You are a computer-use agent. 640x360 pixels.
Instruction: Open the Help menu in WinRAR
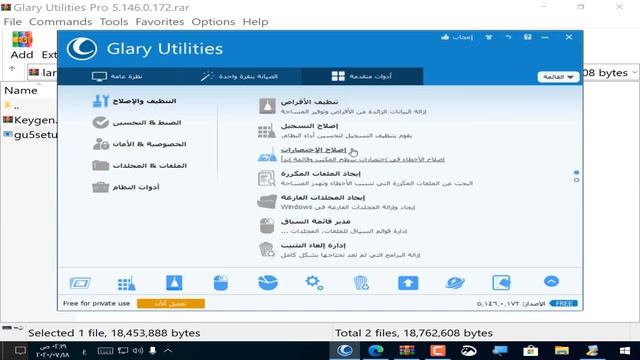pos(255,22)
